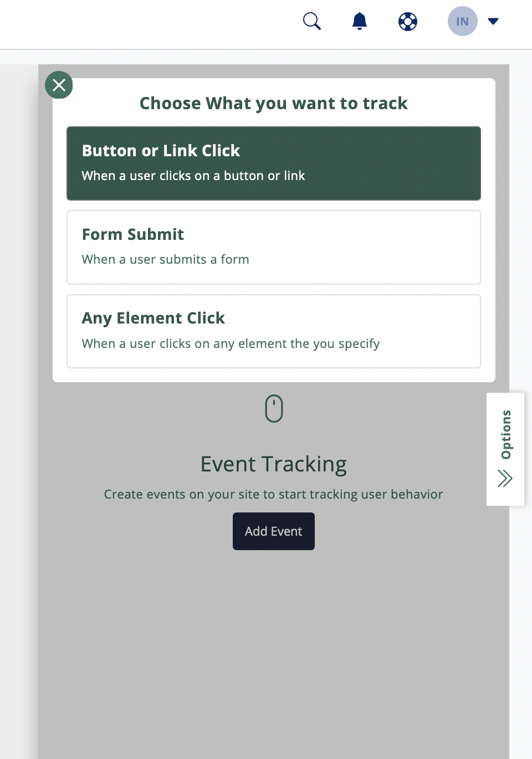532x759 pixels.
Task: Click the 'Any Element Click' title text
Action: pos(154,318)
